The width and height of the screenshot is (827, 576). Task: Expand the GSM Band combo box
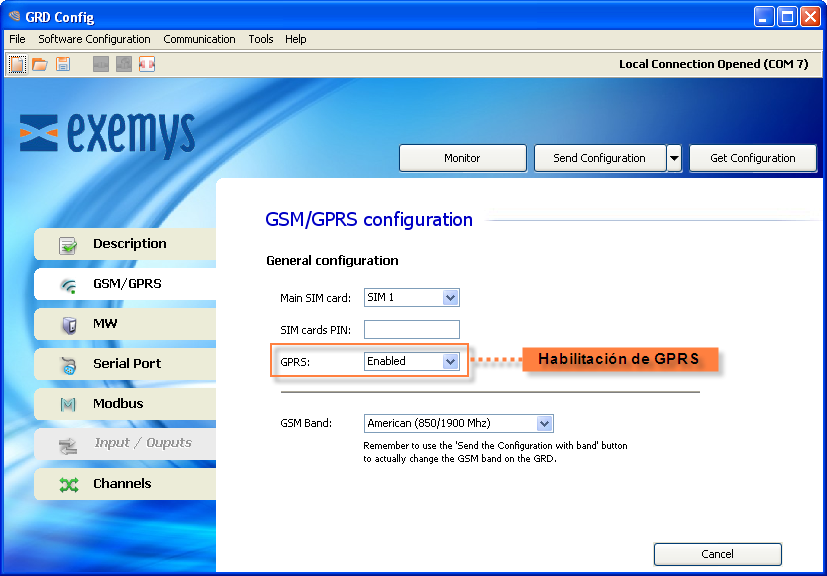[x=544, y=424]
